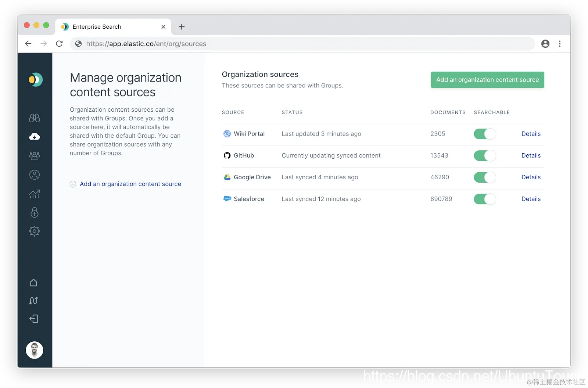Toggle searchable for Google Drive

485,177
